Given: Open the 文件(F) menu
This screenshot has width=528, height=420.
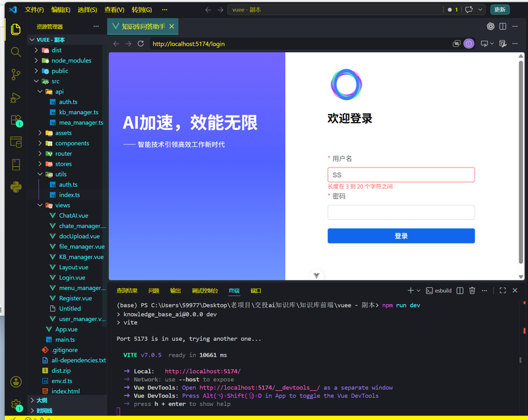Looking at the screenshot, I should (34, 10).
